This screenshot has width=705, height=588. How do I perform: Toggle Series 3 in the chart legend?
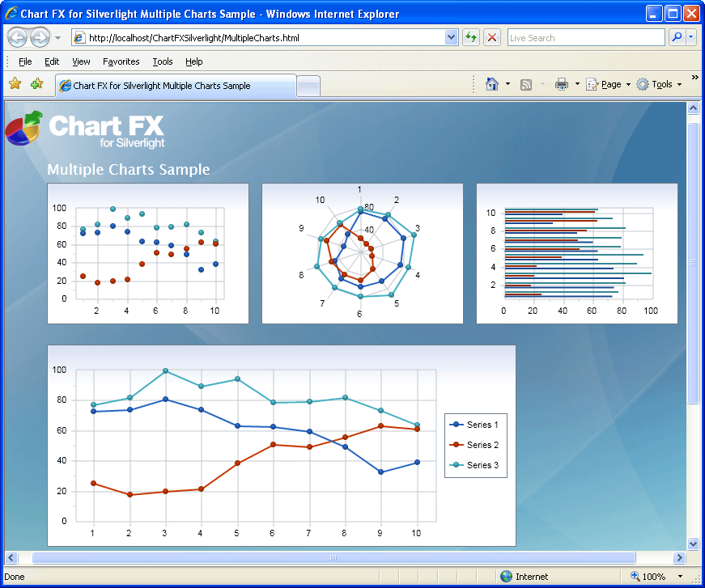(x=476, y=464)
